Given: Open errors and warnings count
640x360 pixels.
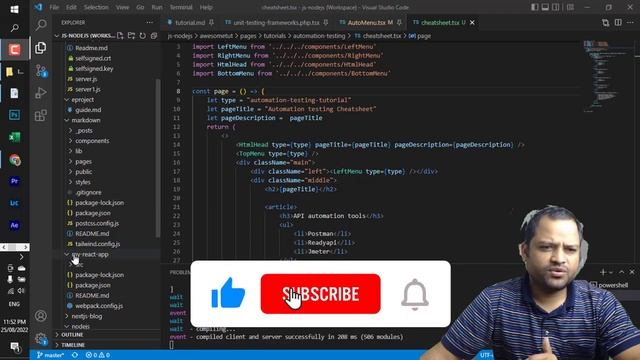Looking at the screenshot, I should [98, 355].
